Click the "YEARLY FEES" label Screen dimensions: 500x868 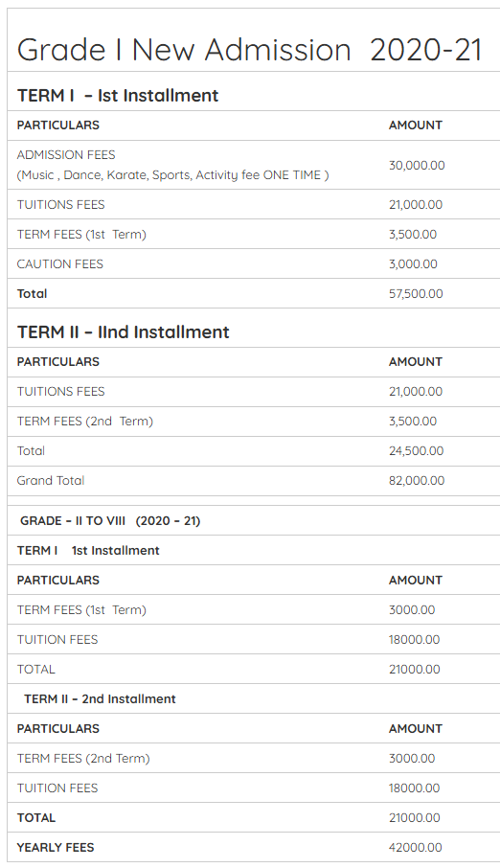tap(56, 848)
